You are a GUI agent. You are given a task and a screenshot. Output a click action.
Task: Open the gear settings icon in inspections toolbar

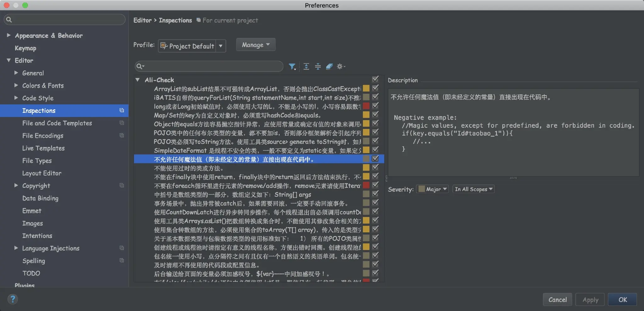point(341,66)
